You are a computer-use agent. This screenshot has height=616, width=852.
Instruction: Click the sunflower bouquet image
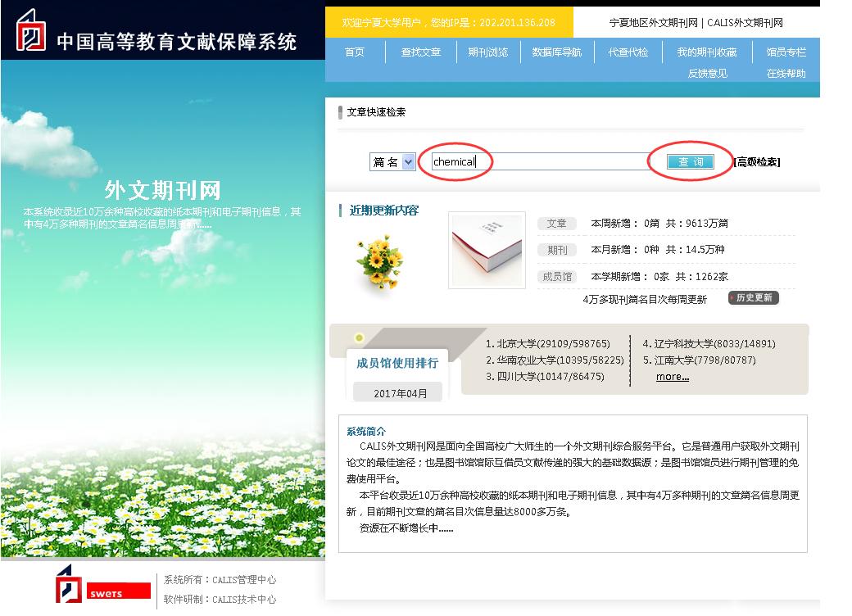coord(380,262)
